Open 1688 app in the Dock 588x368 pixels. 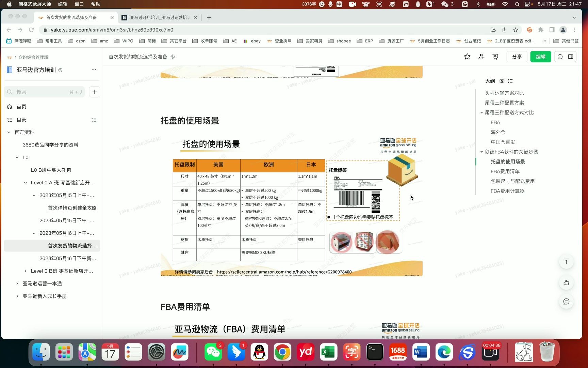(x=398, y=352)
